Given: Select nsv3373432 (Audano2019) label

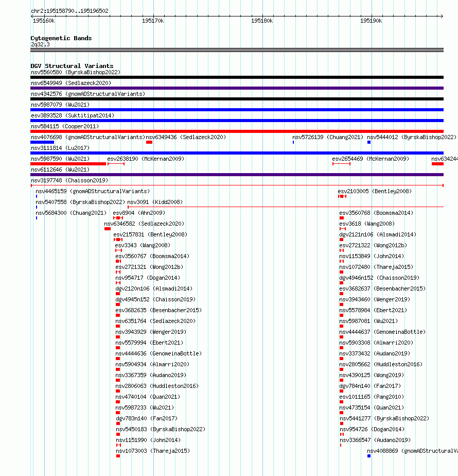Looking at the screenshot, I should (375, 354).
